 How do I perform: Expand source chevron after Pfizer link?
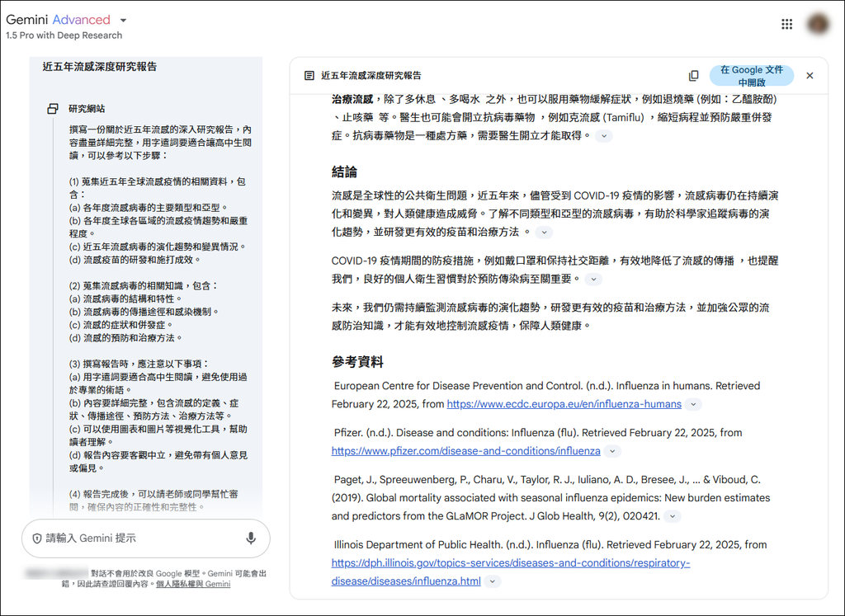point(612,451)
